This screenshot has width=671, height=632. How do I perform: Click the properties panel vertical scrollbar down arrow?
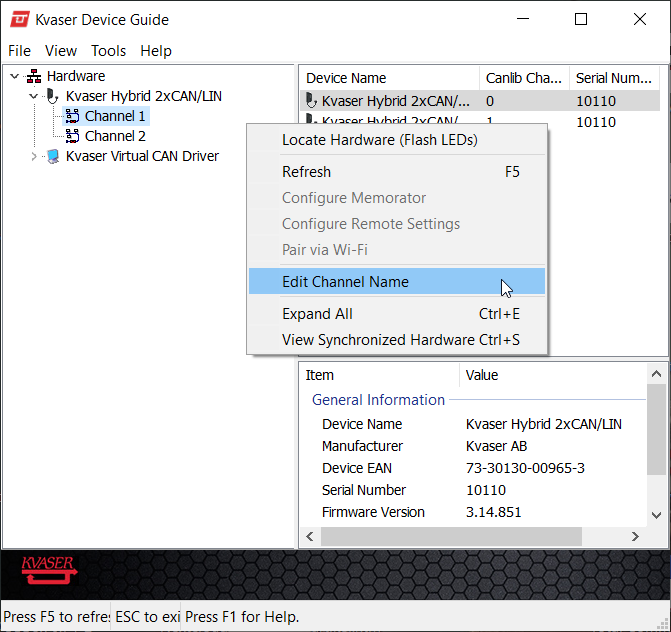[656, 515]
